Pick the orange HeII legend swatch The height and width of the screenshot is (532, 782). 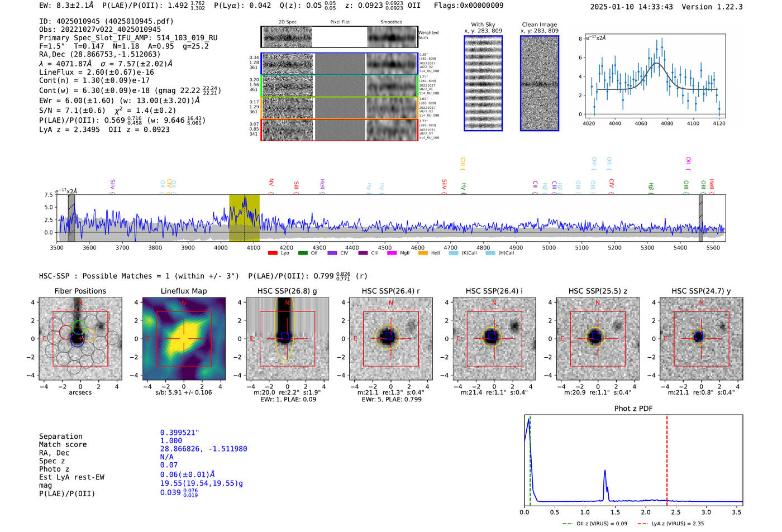[x=423, y=253]
